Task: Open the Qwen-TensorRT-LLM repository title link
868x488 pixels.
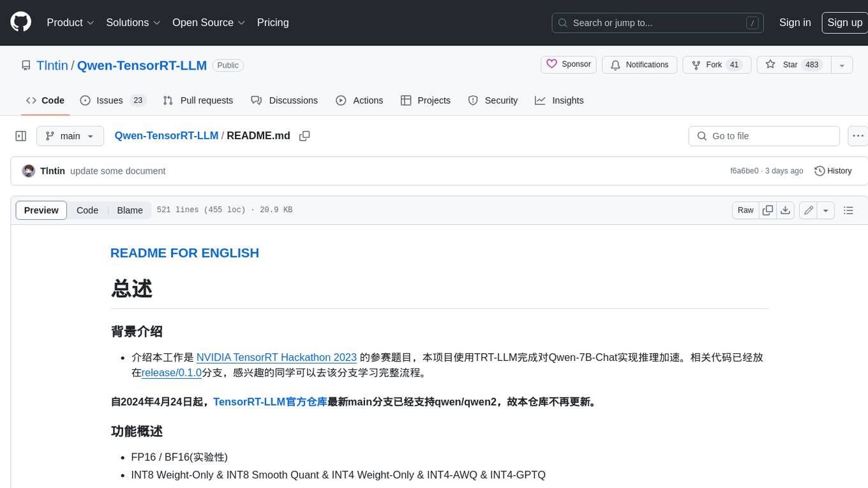Action: [142, 65]
